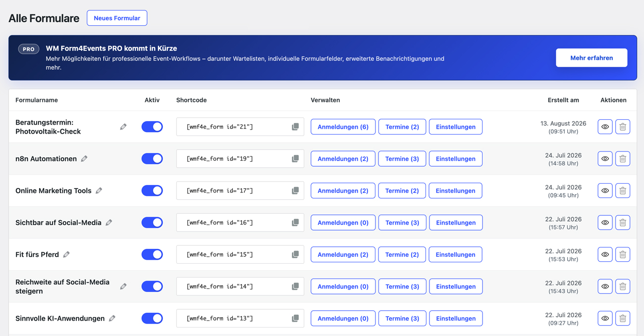Edit name of Beratungstermin: Photovoltaik-Check form
644x336 pixels.
[x=123, y=127]
